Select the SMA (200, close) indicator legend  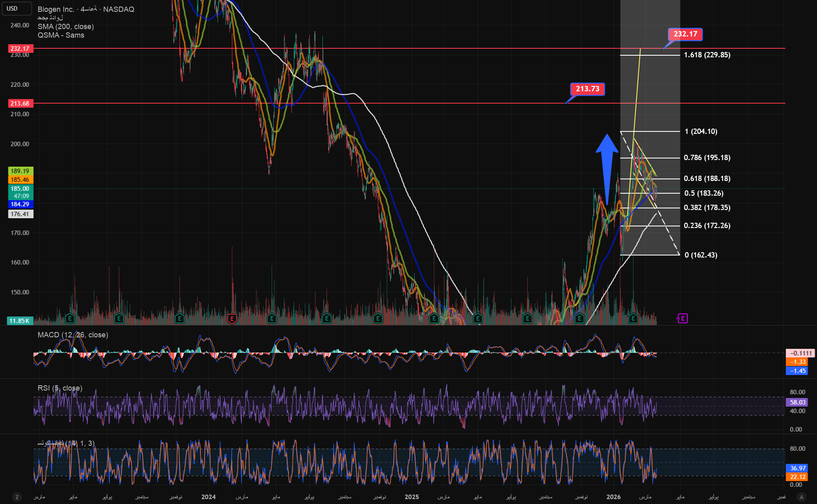coord(66,27)
